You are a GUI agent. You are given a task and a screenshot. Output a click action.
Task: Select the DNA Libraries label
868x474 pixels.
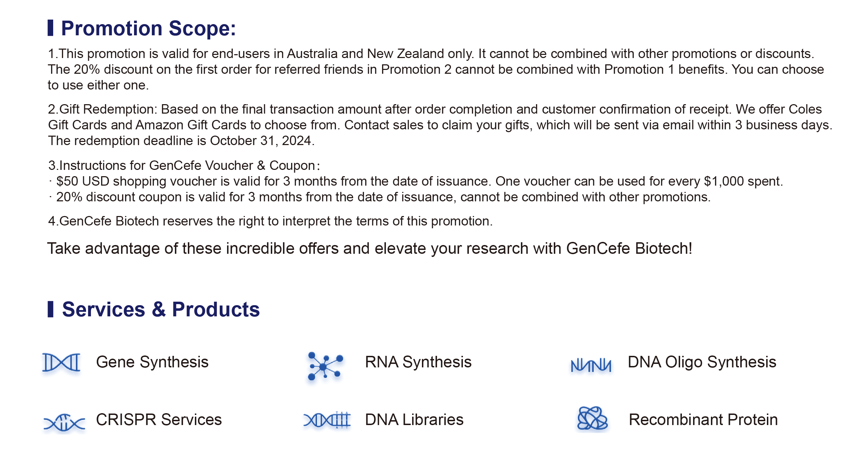click(x=414, y=419)
